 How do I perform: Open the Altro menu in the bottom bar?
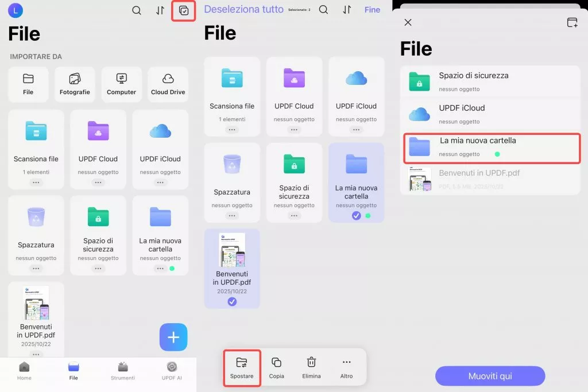tap(346, 367)
